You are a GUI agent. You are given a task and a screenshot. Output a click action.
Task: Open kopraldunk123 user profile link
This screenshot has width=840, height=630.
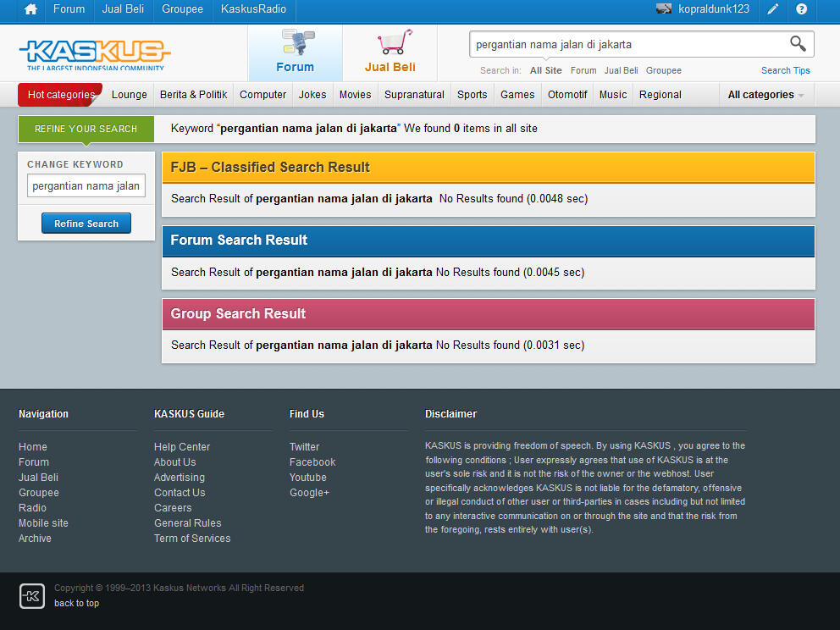click(714, 9)
